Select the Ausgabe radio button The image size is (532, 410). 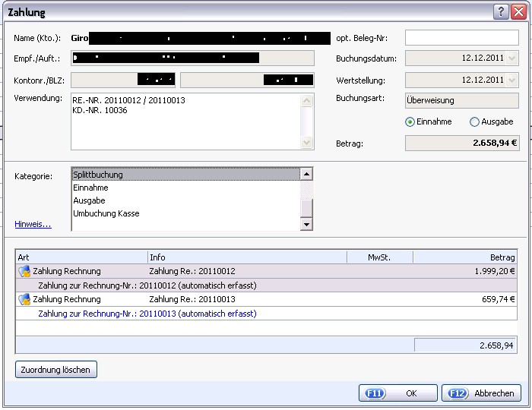pyautogui.click(x=474, y=122)
